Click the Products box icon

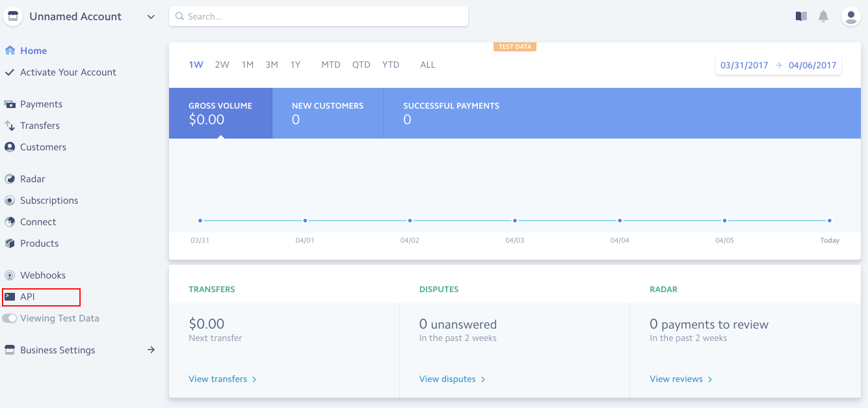[10, 243]
